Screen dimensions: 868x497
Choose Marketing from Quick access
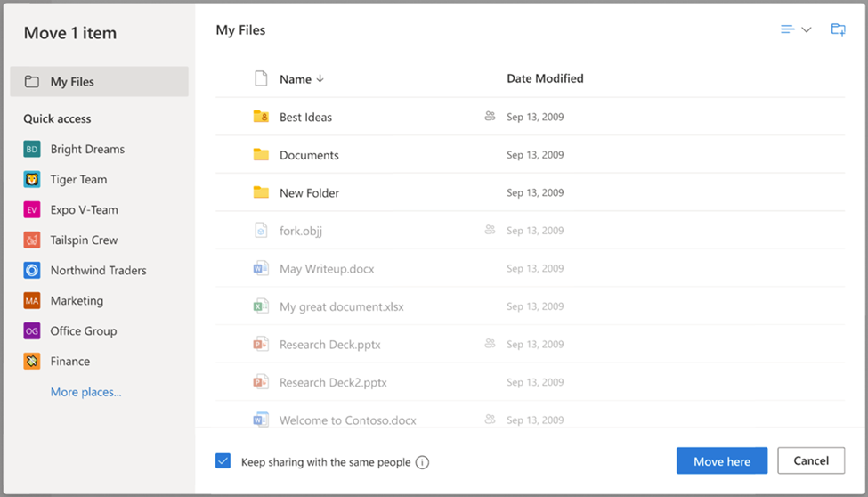77,301
